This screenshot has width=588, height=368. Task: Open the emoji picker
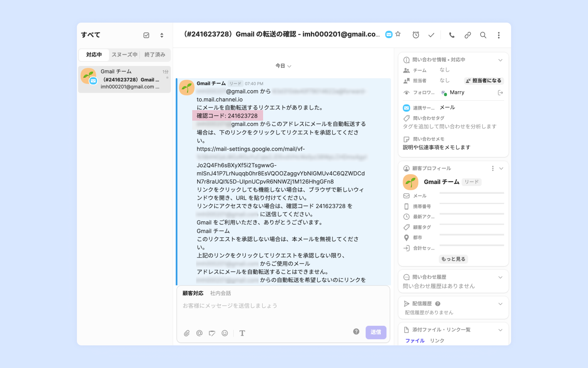225,333
